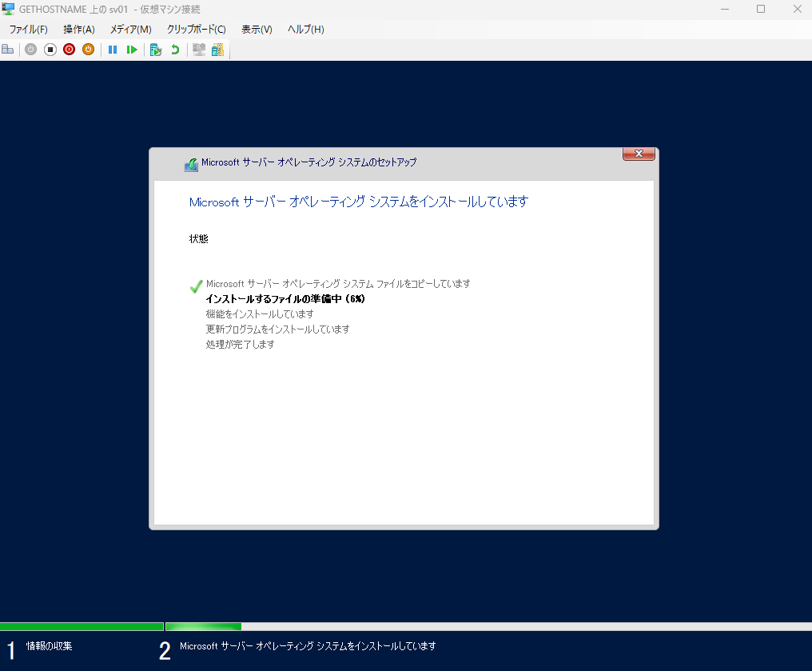
Task: Click the enhanced session monitor icon
Action: [199, 50]
